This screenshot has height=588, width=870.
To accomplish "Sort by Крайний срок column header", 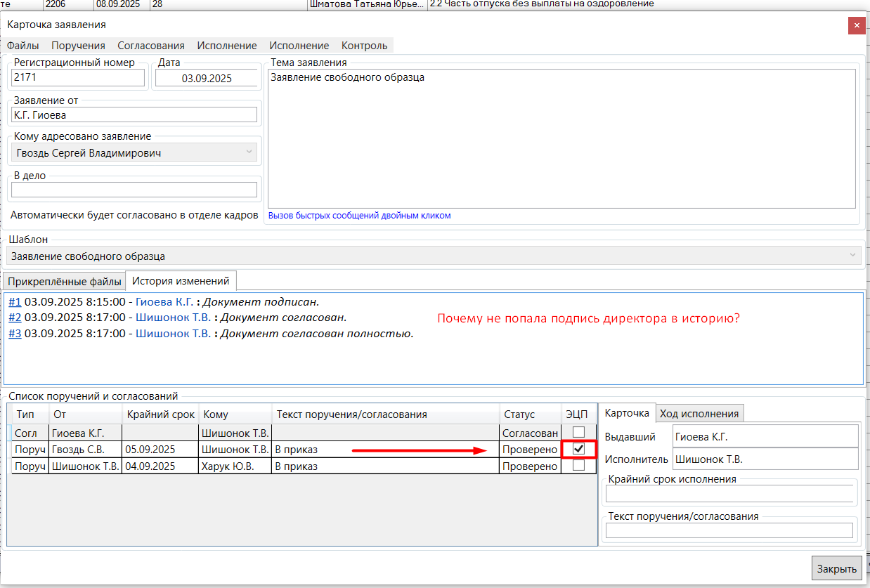I will click(x=161, y=414).
